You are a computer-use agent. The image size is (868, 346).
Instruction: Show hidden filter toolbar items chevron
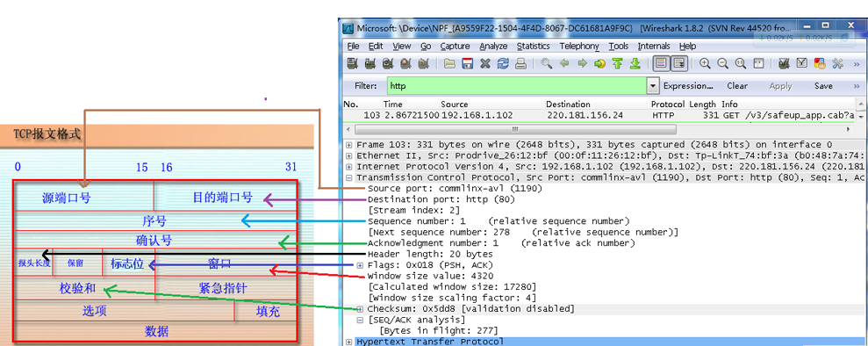click(x=857, y=86)
